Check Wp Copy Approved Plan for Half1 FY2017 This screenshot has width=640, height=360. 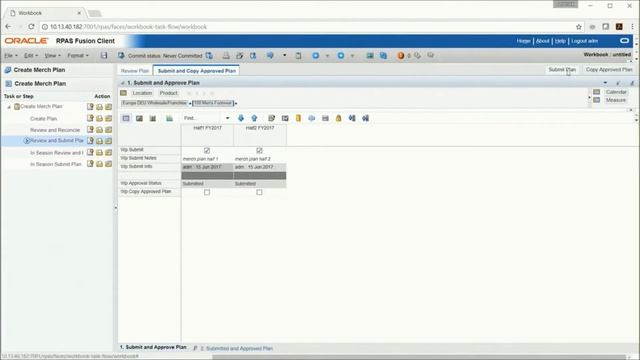pos(207,192)
